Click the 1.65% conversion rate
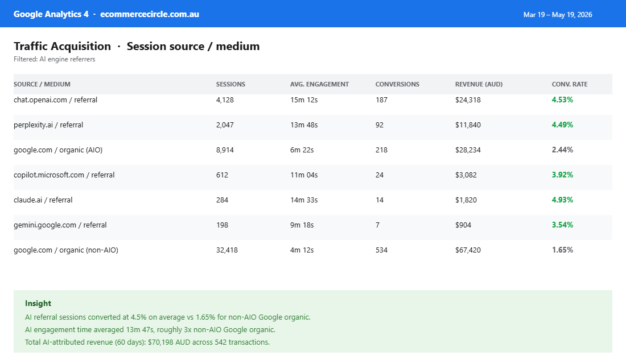 pos(562,250)
